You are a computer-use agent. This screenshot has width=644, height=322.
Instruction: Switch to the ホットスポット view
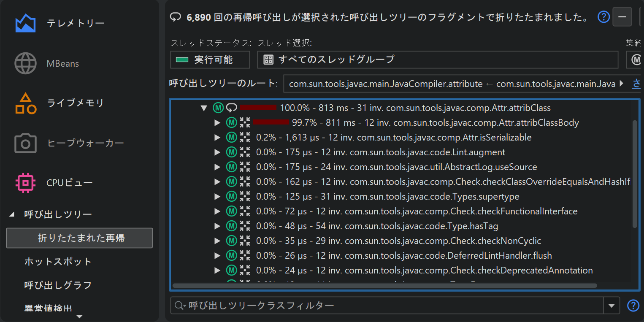coord(58,262)
